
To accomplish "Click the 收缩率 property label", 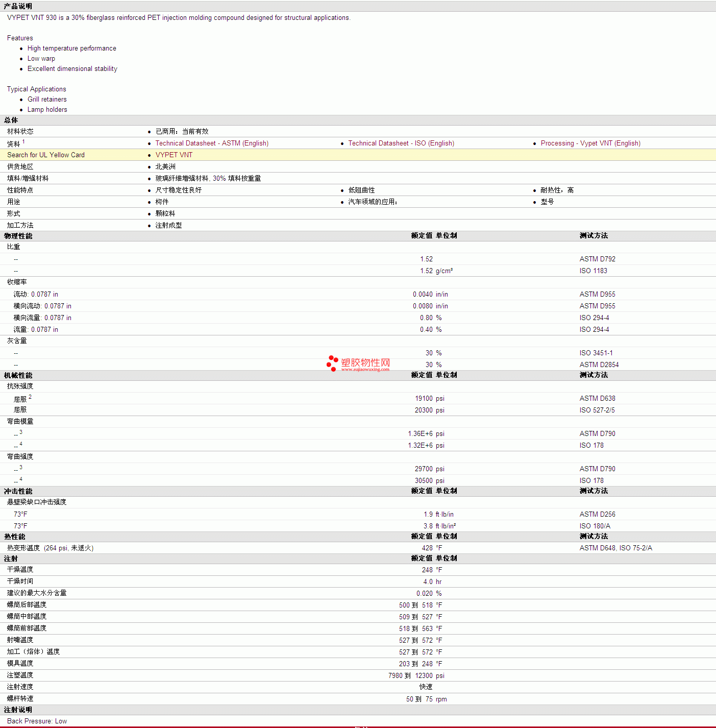I will tap(17, 282).
